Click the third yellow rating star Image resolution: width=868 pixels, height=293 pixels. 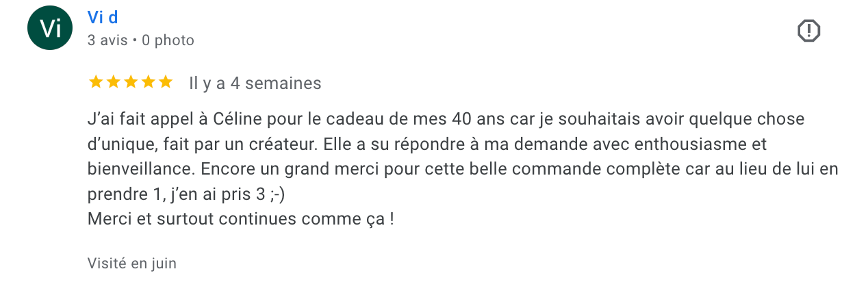coord(130,83)
